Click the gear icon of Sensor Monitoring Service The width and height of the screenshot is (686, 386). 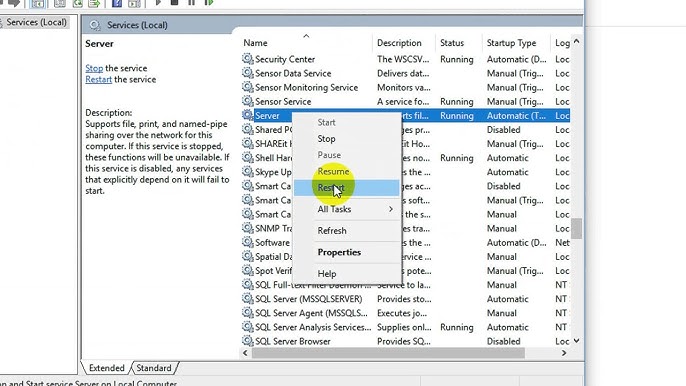coord(248,87)
